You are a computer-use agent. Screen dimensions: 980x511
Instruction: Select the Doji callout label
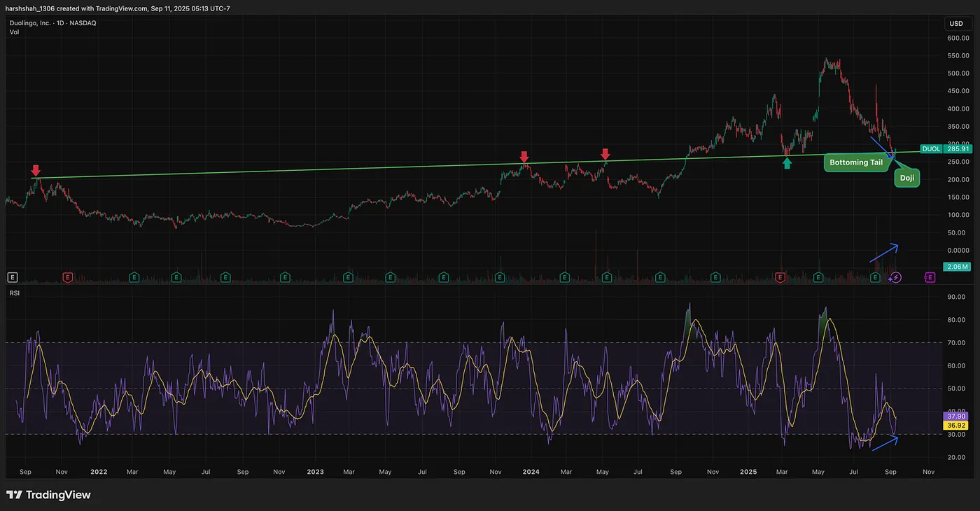click(x=906, y=179)
